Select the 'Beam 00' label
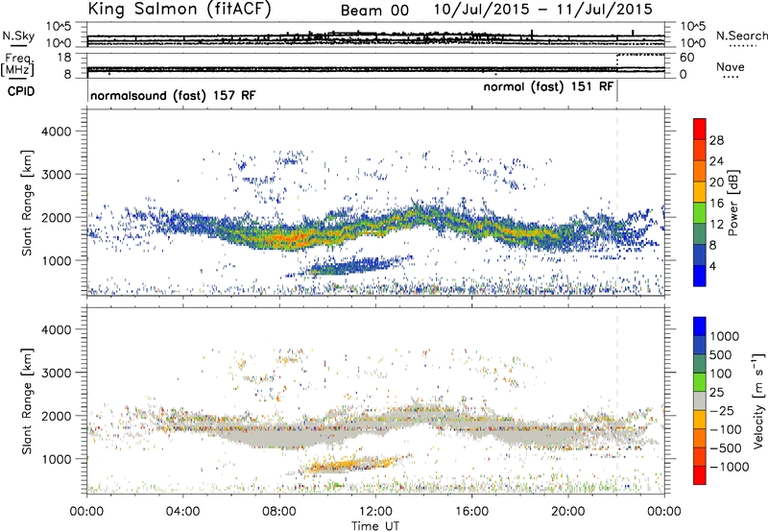 click(374, 11)
